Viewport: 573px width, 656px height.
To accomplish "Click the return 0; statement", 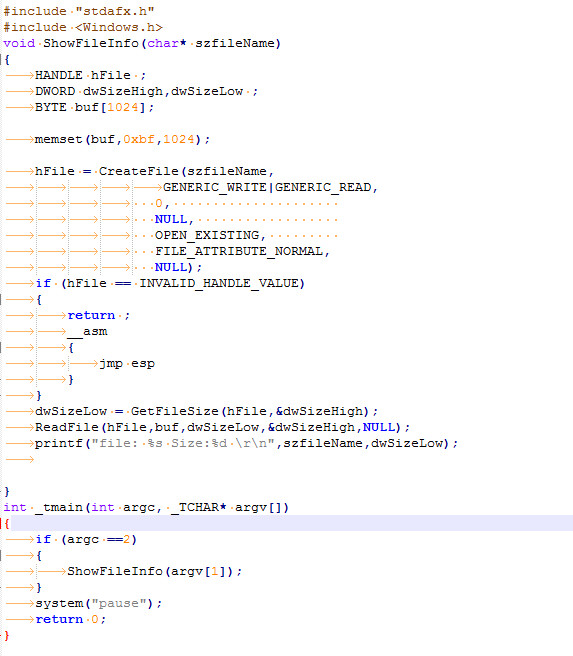I will tap(71, 619).
